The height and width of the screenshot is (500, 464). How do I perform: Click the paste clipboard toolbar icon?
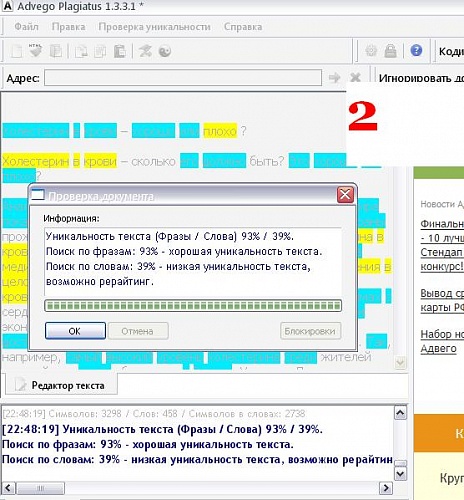120,51
